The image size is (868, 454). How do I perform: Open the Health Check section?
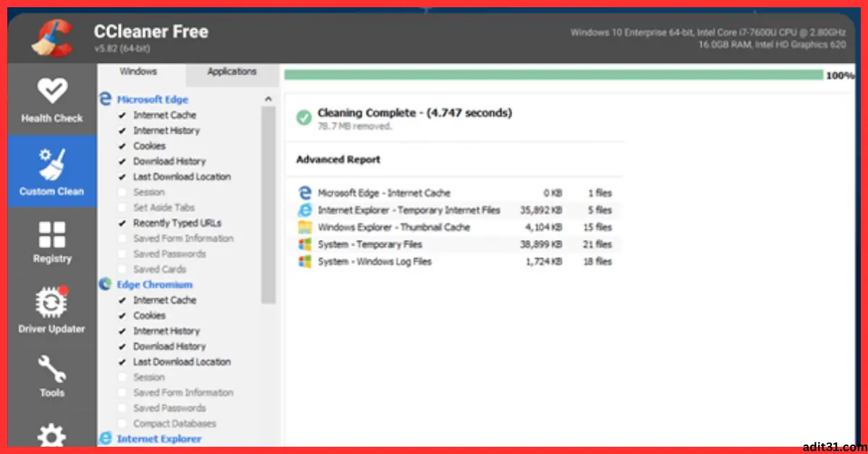[52, 100]
